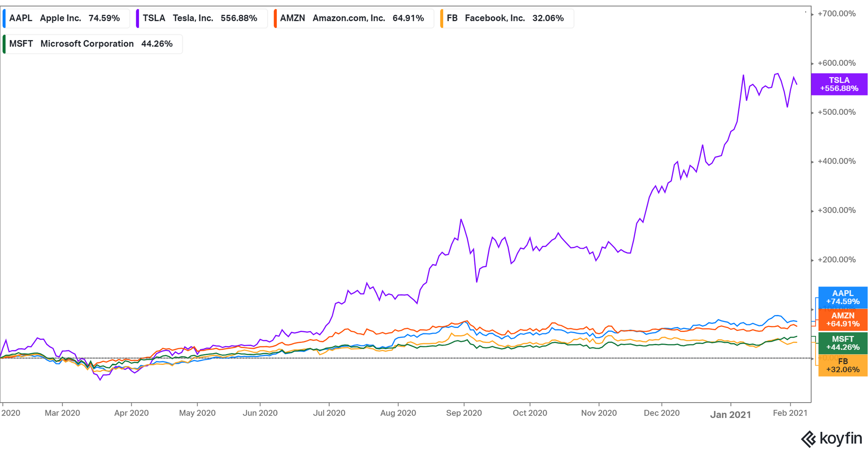Viewport: 868px width, 454px height.
Task: Select the AAPL Apple Inc. legend chip
Action: click(x=66, y=18)
